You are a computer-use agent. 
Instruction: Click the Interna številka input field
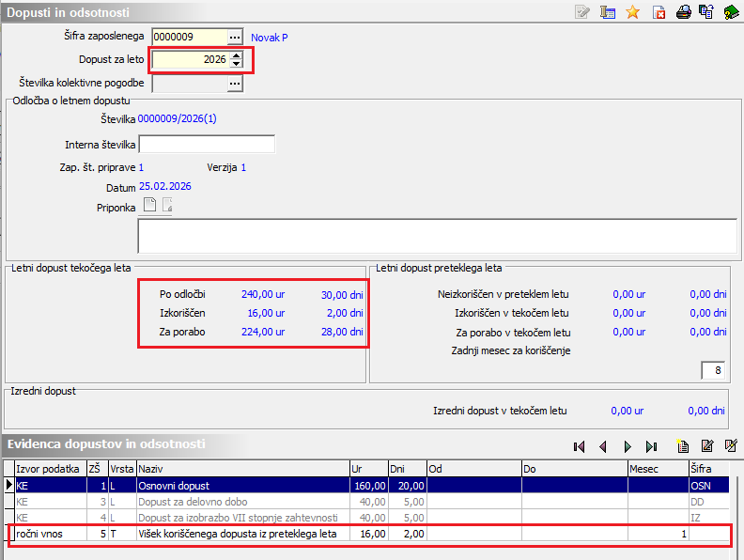coord(207,144)
